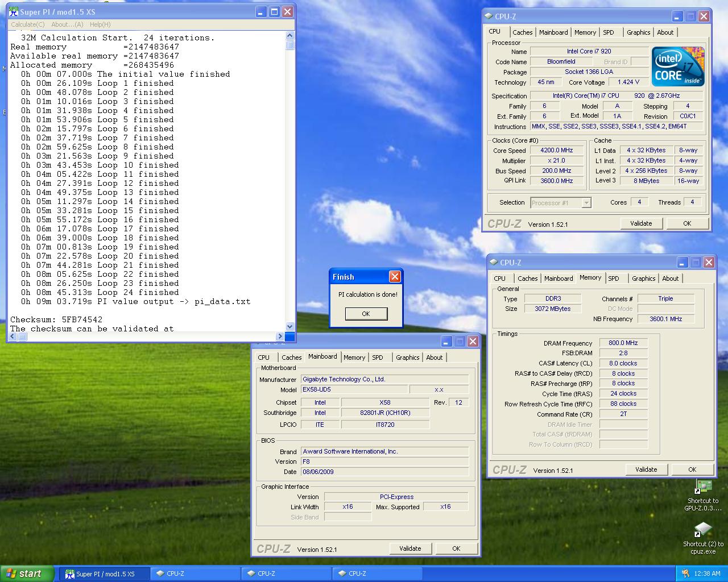Click the system tray icon beside the clock
This screenshot has width=728, height=582.
click(685, 573)
